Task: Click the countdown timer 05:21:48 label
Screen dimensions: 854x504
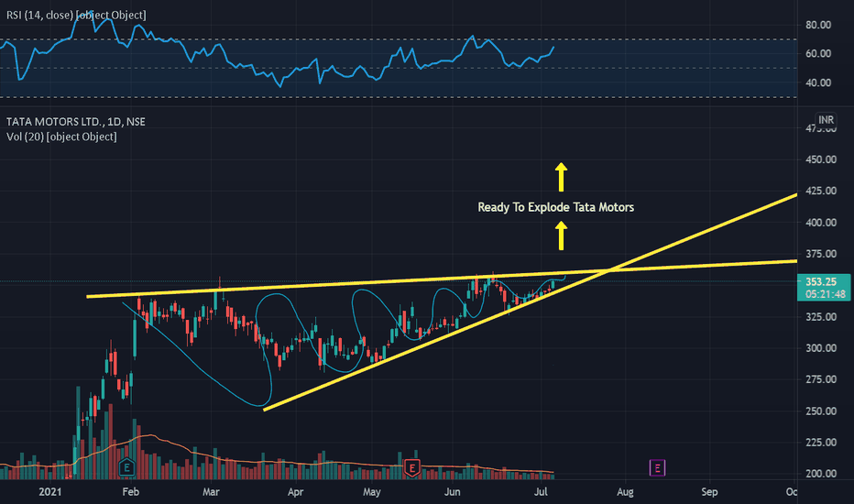Action: point(826,294)
